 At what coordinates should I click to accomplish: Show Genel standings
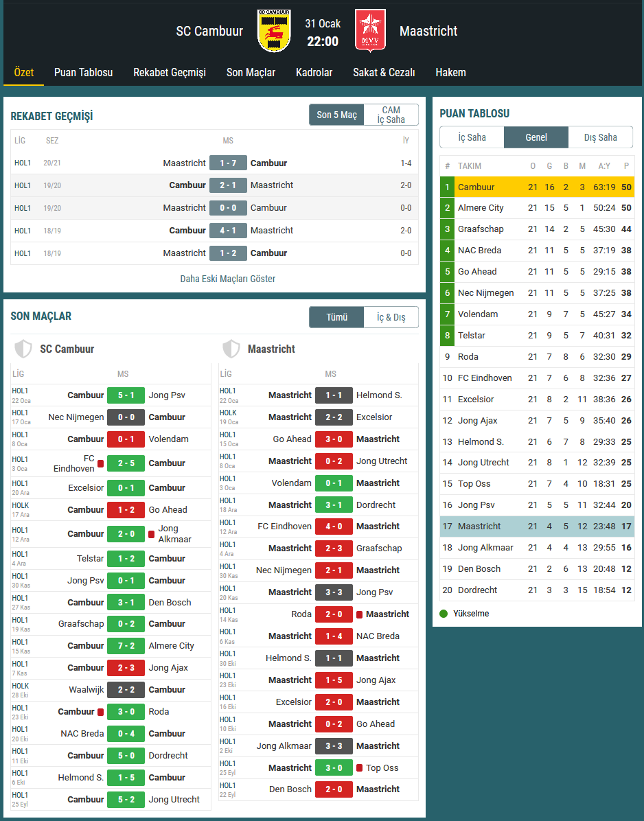(x=536, y=137)
